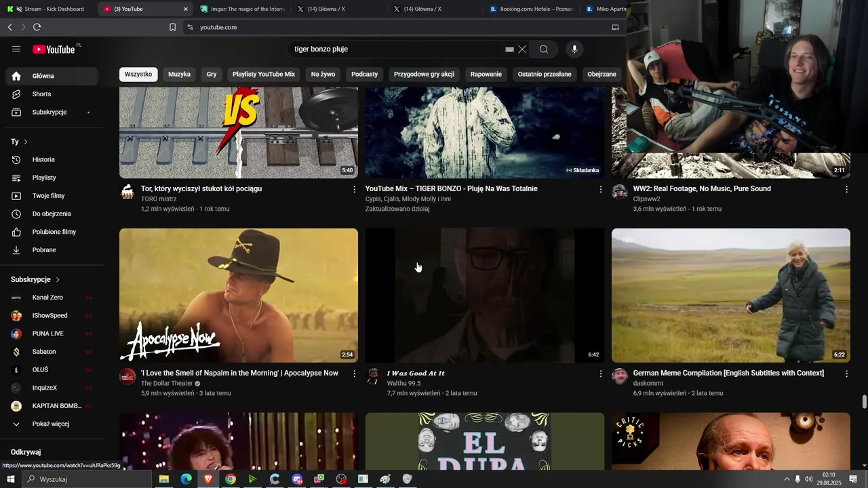868x488 pixels.
Task: Go back in the browser
Action: coord(9,27)
